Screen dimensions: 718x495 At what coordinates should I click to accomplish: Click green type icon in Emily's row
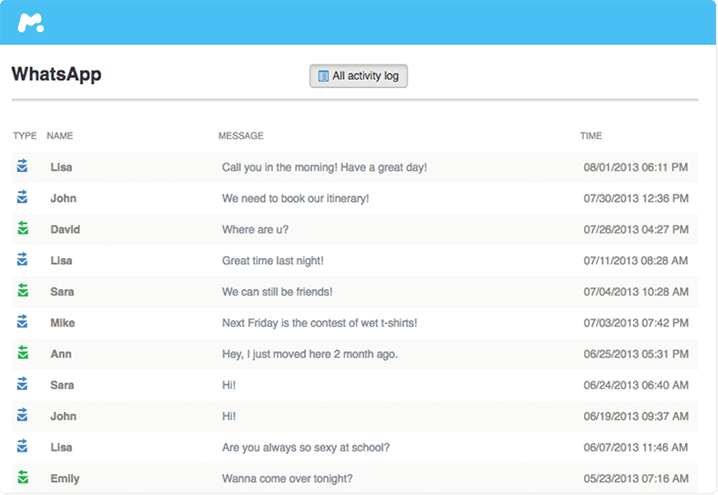pyautogui.click(x=22, y=478)
